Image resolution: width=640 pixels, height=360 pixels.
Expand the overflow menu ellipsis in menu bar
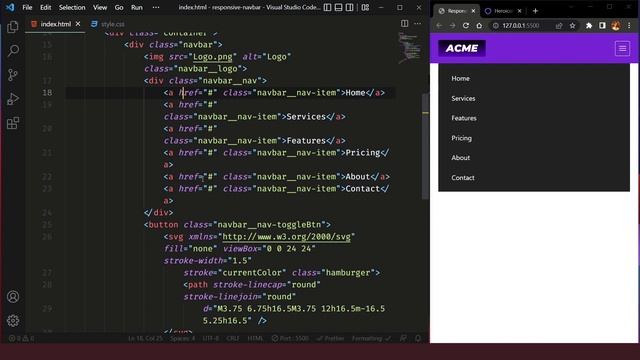(x=156, y=7)
